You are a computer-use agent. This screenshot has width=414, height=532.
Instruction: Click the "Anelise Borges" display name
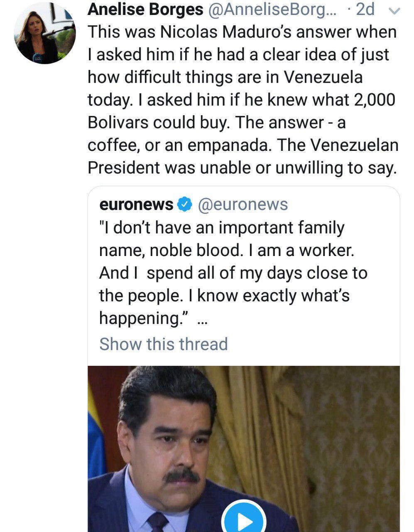coord(145,10)
